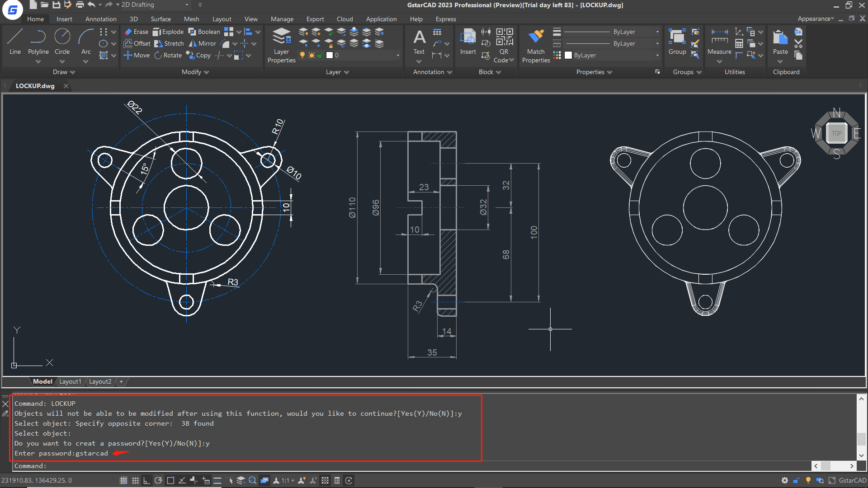Activate the Erase tool
The height and width of the screenshot is (488, 868).
135,32
